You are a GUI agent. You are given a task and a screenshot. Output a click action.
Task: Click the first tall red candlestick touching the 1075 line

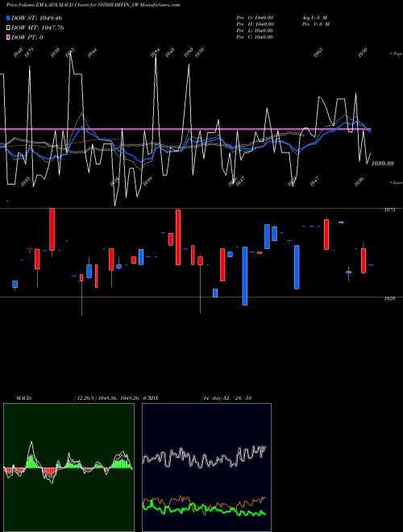tap(52, 230)
